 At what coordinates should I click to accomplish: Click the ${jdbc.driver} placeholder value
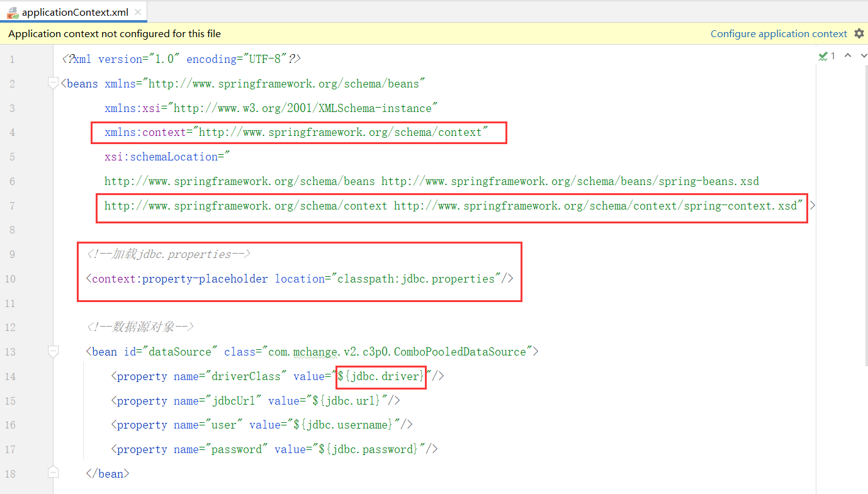tap(381, 376)
